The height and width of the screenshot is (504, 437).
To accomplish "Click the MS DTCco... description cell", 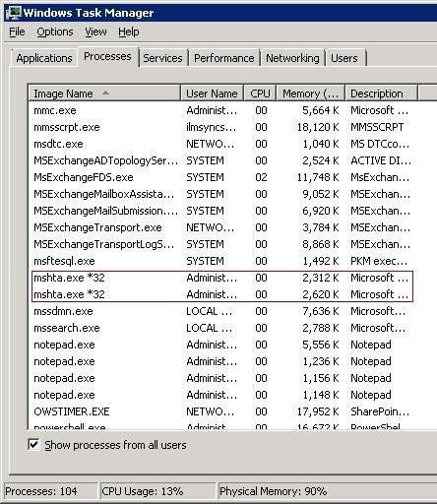I will tap(380, 144).
